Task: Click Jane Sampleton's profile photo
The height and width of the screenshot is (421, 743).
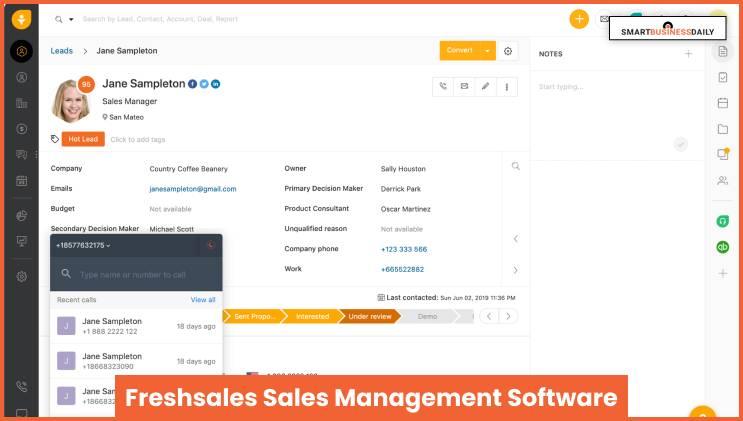Action: pos(71,101)
